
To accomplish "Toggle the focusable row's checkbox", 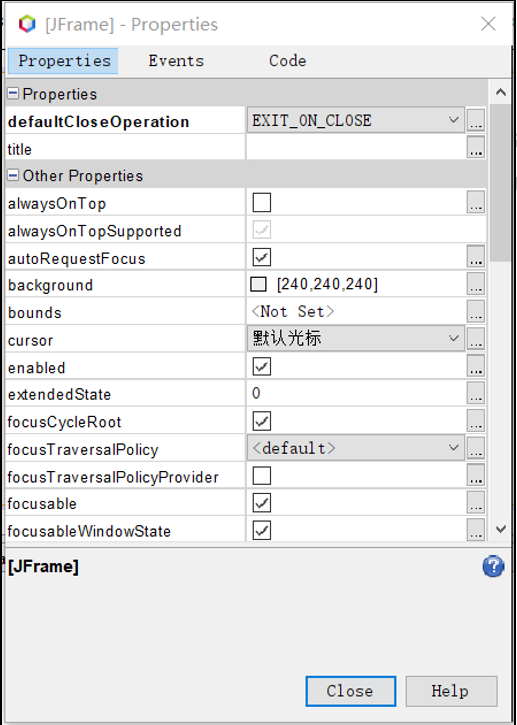I will 262,503.
